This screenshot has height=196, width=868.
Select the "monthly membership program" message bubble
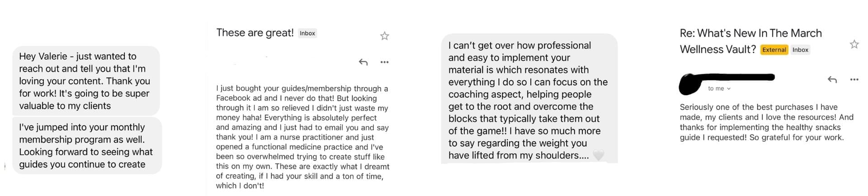tap(87, 145)
